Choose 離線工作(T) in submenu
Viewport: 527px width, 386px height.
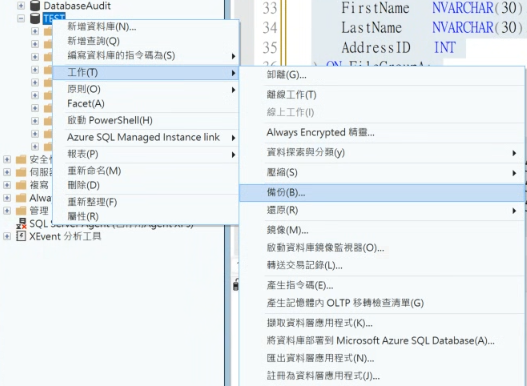tap(382, 95)
